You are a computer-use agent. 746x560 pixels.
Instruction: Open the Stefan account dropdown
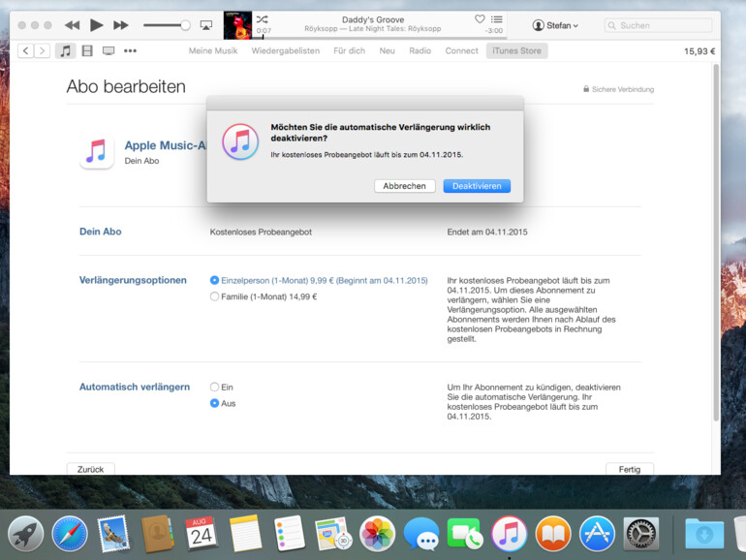[x=555, y=25]
